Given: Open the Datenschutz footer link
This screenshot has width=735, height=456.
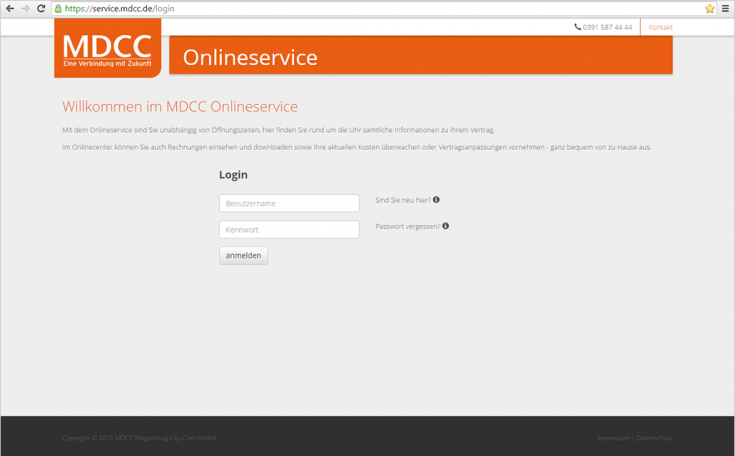Looking at the screenshot, I should (x=654, y=438).
